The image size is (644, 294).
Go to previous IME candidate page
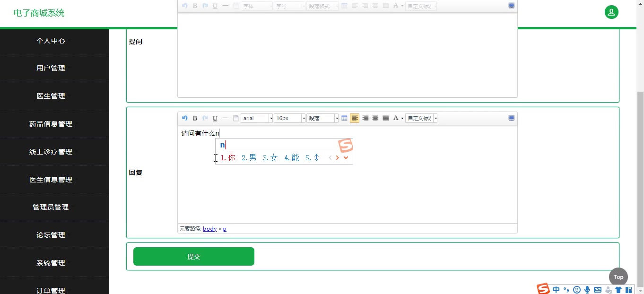coord(330,158)
